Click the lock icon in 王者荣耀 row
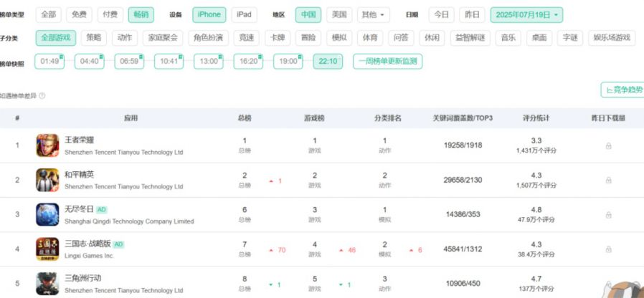 (608, 145)
